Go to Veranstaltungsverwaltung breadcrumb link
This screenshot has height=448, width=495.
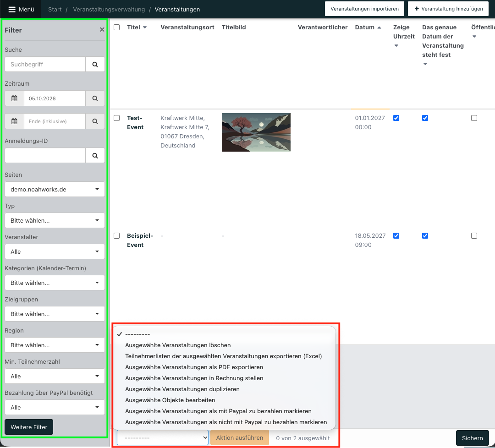109,10
